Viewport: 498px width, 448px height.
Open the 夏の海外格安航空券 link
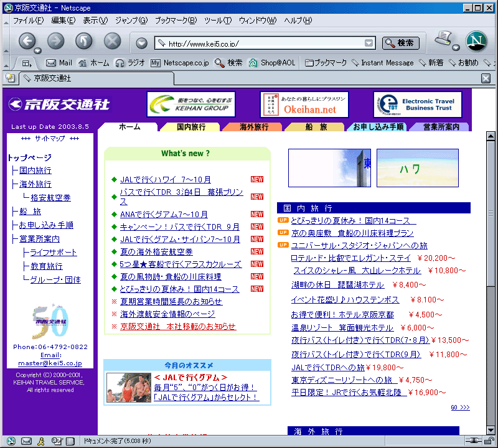(x=156, y=252)
